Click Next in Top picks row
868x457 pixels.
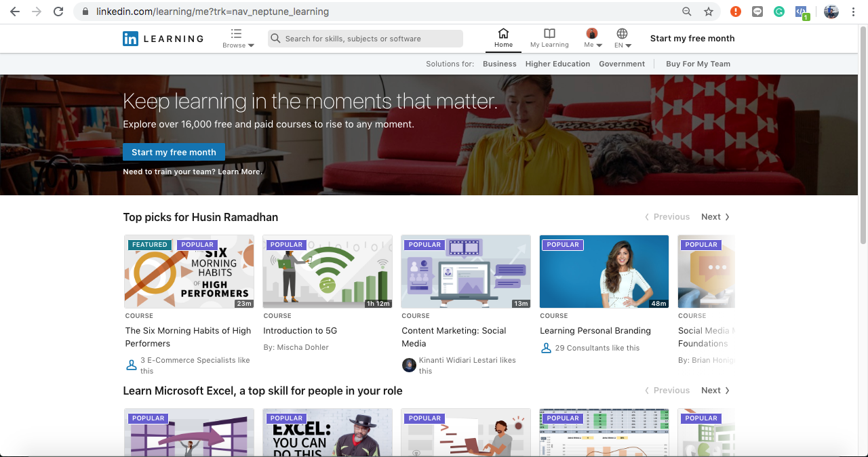coord(715,217)
